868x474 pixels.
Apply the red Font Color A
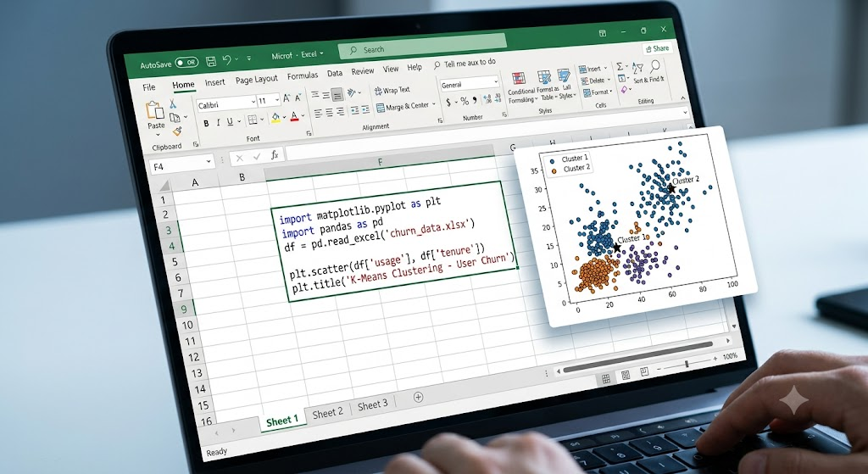[x=294, y=115]
